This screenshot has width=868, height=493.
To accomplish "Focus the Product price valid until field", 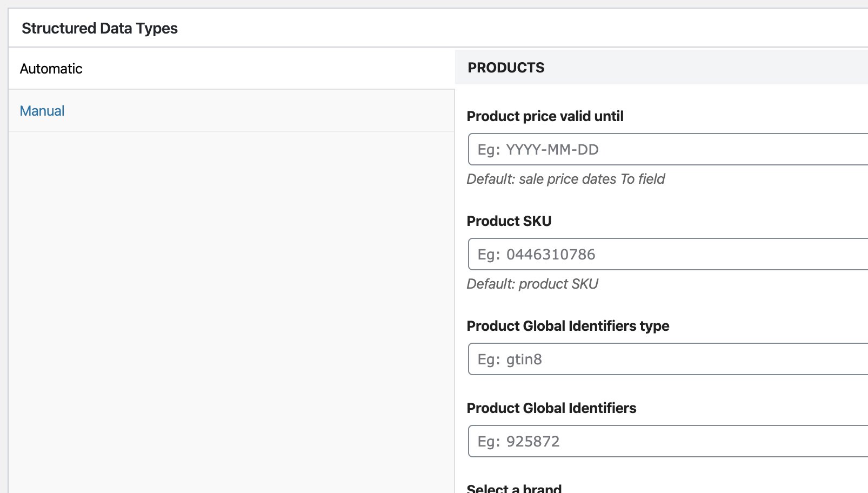I will pyautogui.click(x=668, y=149).
